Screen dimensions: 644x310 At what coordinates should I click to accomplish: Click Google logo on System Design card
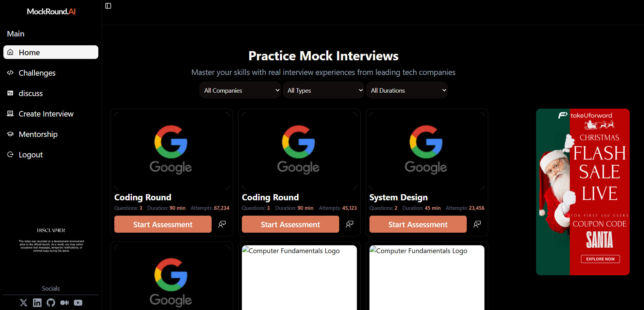[426, 150]
